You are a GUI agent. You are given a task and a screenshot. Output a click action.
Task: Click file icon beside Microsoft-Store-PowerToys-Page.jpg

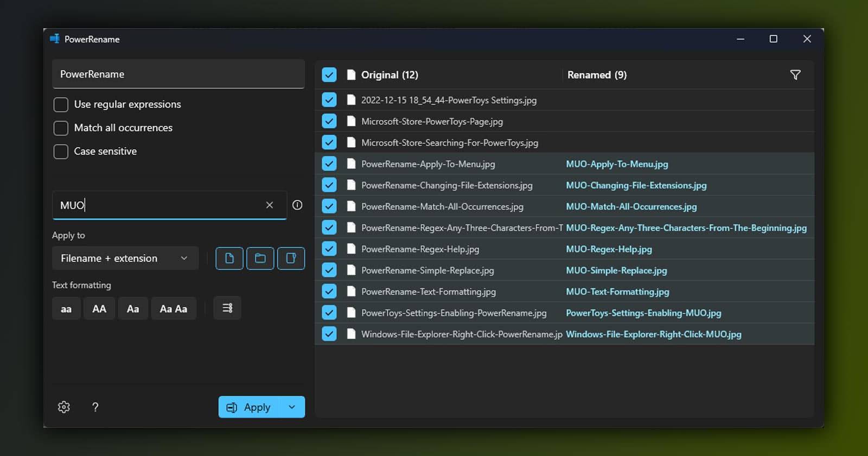[352, 122]
